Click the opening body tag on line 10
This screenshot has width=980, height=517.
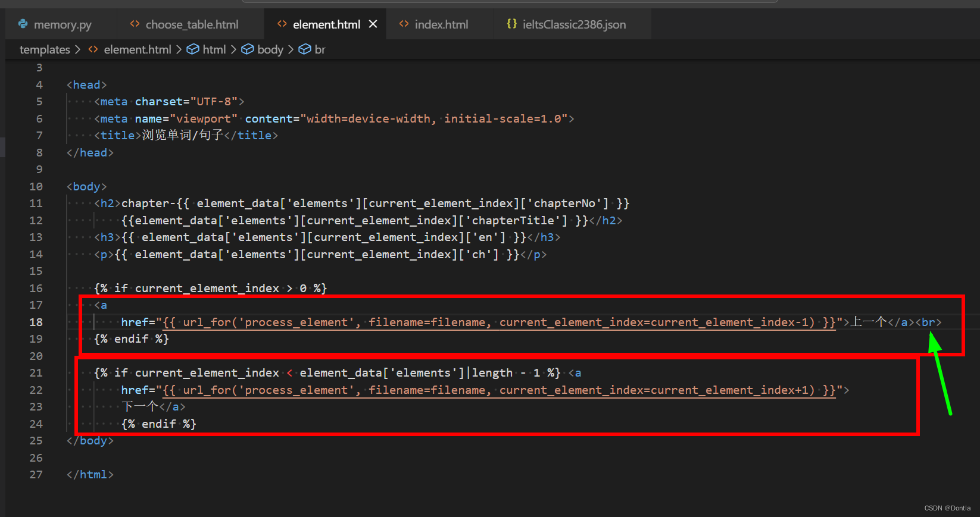pyautogui.click(x=87, y=186)
